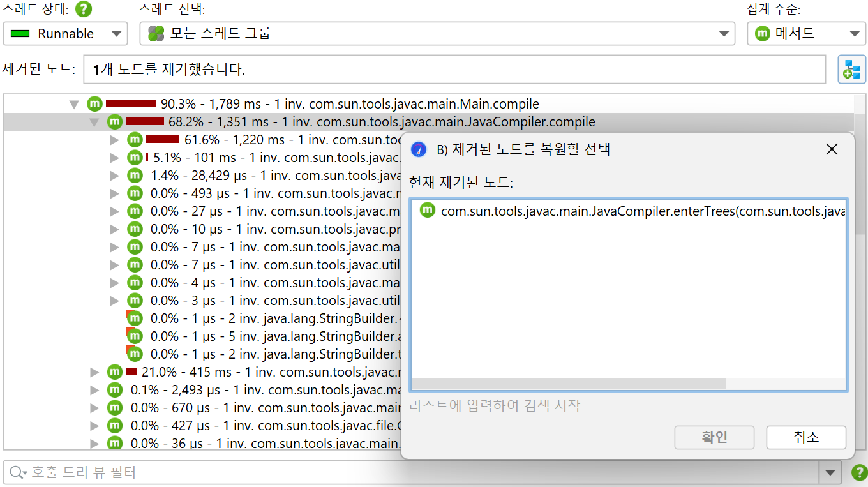
Task: Expand the 61.6% 1,220 ms node
Action: pos(115,140)
